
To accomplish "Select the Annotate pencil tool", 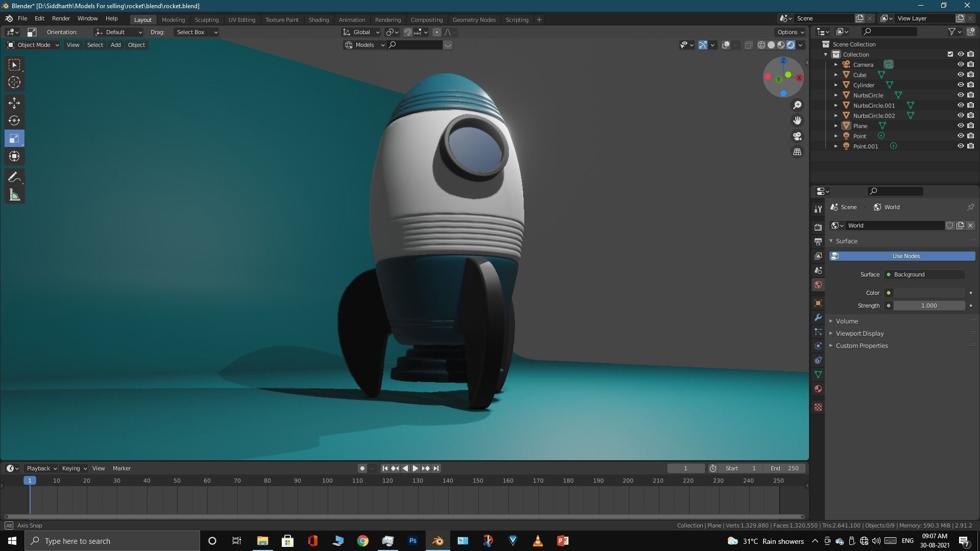I will [14, 178].
